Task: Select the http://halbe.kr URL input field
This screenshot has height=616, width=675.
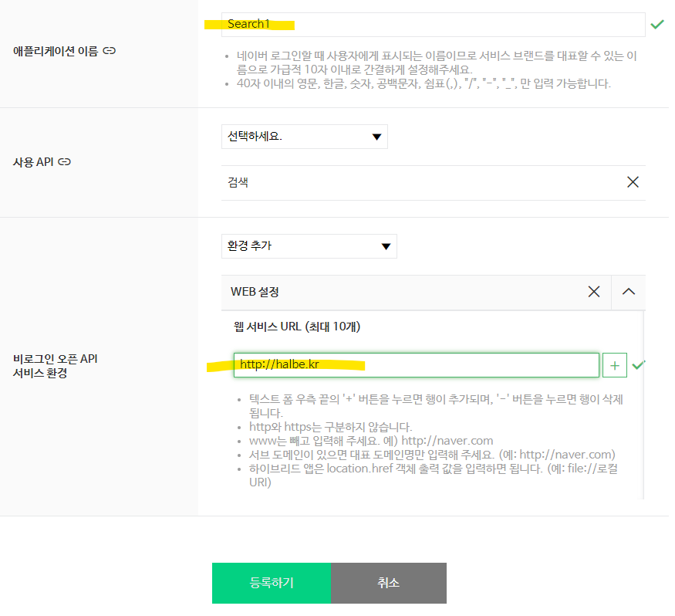Action: tap(417, 364)
